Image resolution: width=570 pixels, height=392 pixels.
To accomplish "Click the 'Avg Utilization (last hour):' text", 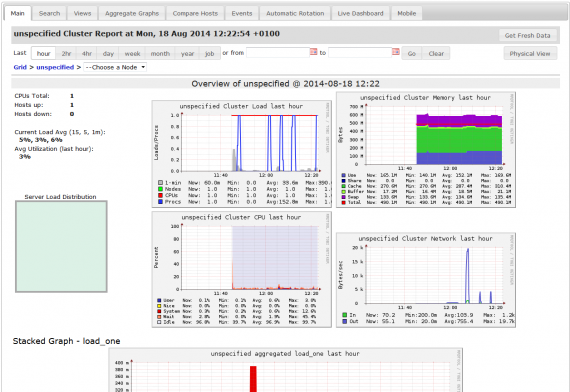I will [x=54, y=149].
